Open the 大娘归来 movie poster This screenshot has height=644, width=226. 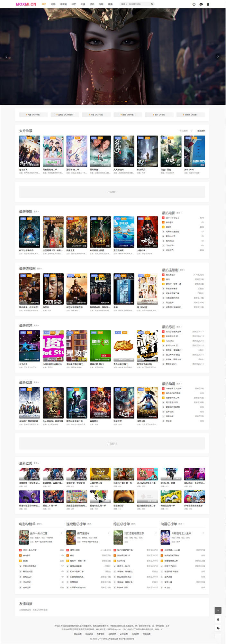(148, 232)
